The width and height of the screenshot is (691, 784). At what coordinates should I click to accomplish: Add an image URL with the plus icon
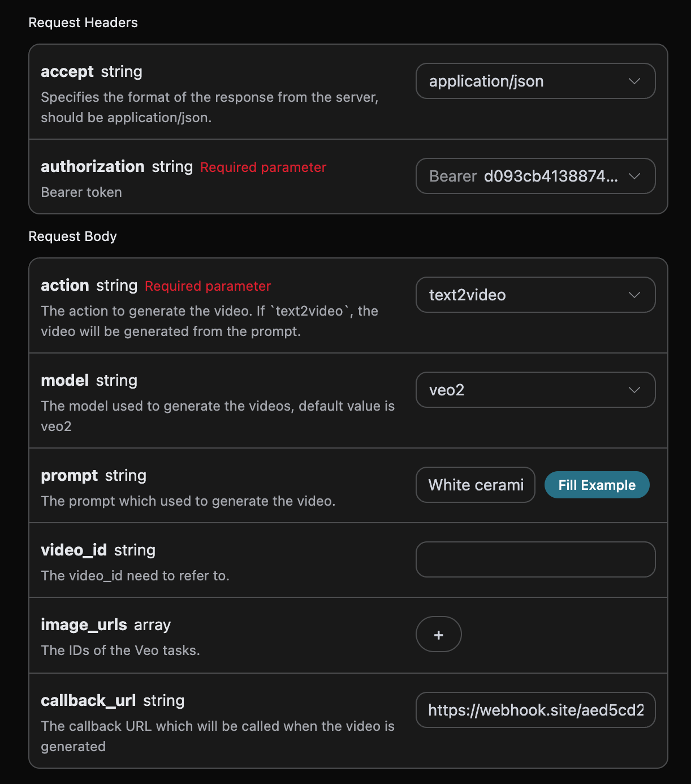pos(438,635)
